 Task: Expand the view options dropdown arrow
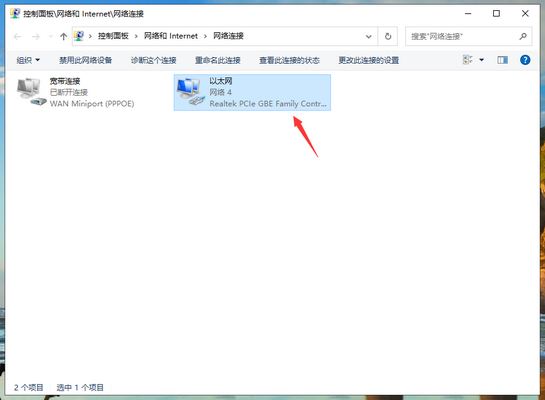pyautogui.click(x=482, y=60)
